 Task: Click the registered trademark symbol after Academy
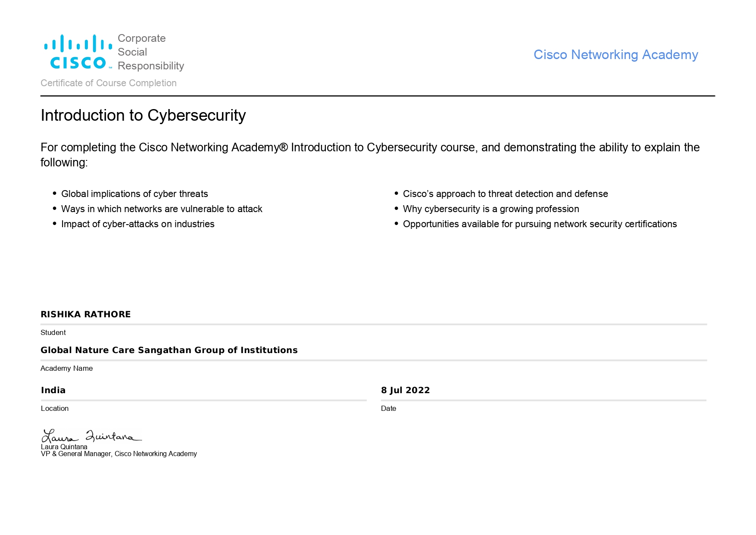(x=283, y=147)
